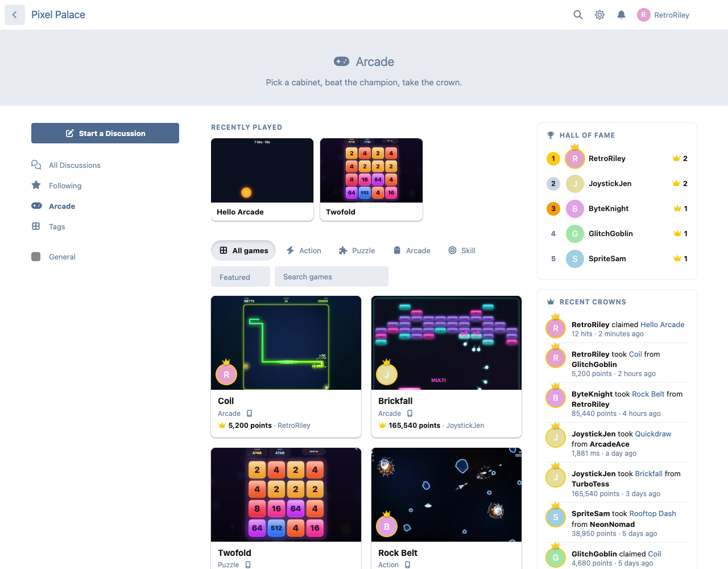Click Brickfall's mobile device icon
The height and width of the screenshot is (569, 728).
tap(409, 414)
